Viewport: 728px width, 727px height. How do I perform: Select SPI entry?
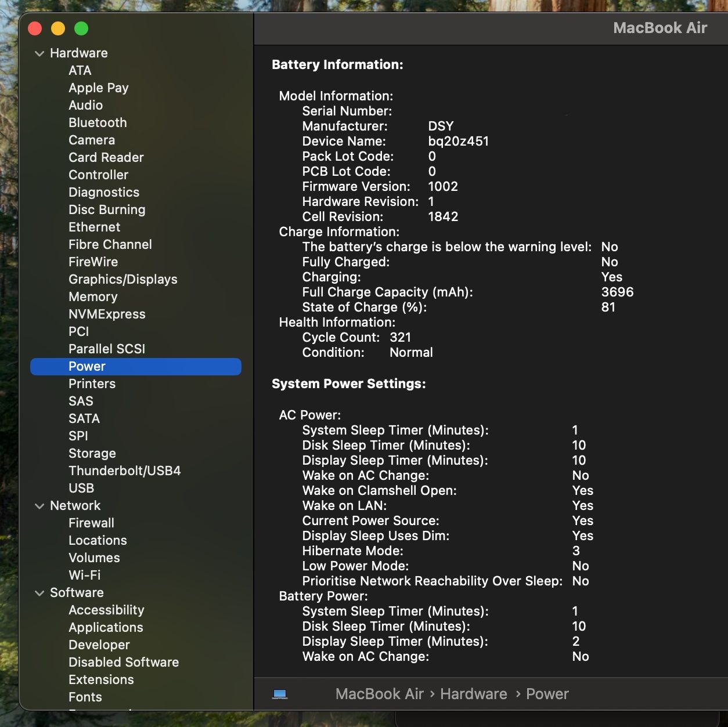pyautogui.click(x=78, y=436)
